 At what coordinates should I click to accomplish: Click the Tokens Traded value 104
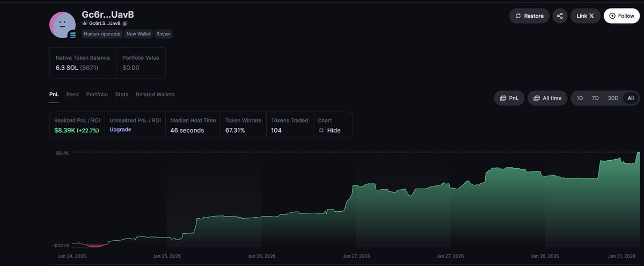(x=276, y=130)
